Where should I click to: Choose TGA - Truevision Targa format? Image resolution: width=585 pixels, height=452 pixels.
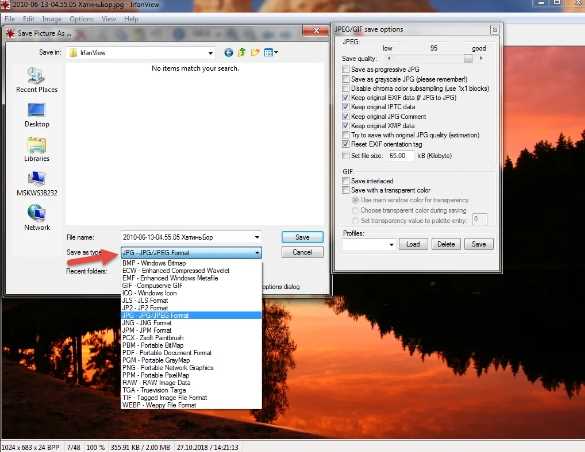[191, 390]
